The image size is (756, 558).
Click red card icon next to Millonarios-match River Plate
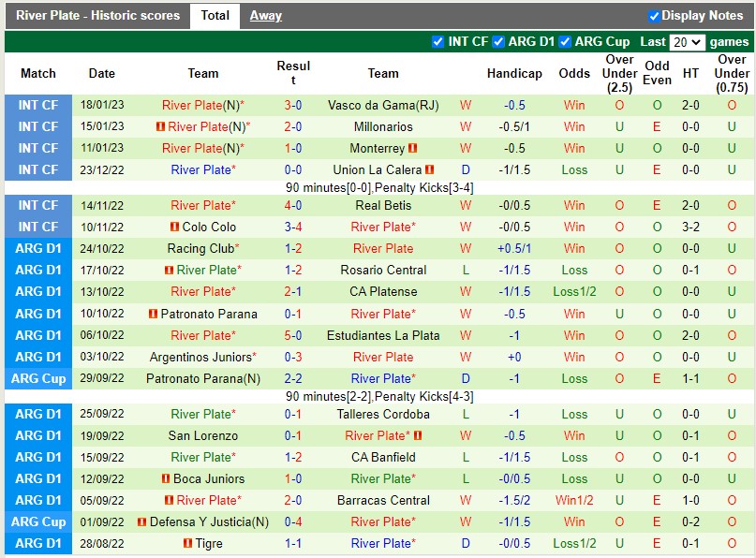coord(160,126)
